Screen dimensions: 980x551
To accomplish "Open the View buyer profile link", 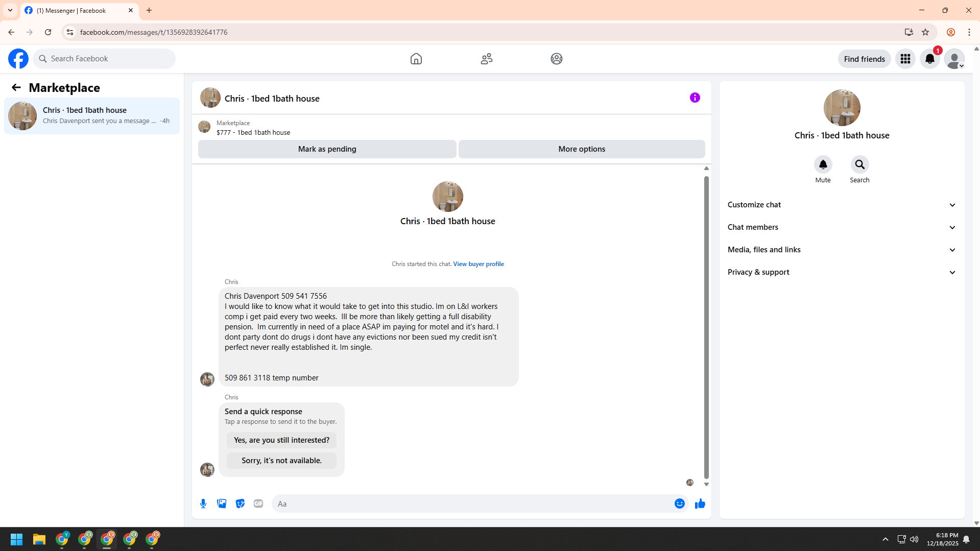I will coord(478,264).
